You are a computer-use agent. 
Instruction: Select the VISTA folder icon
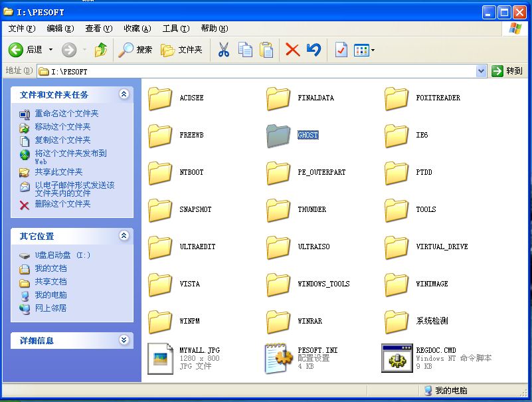pyautogui.click(x=160, y=284)
